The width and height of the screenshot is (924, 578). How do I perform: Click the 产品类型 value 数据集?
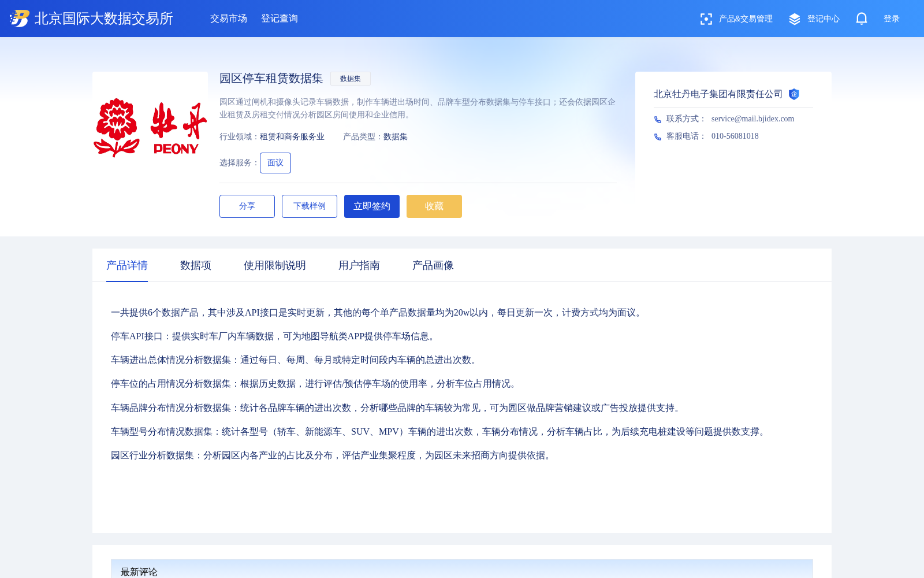point(396,137)
